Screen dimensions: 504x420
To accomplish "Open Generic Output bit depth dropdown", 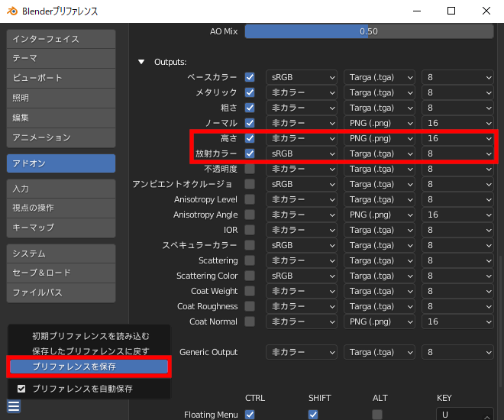I will coord(457,352).
